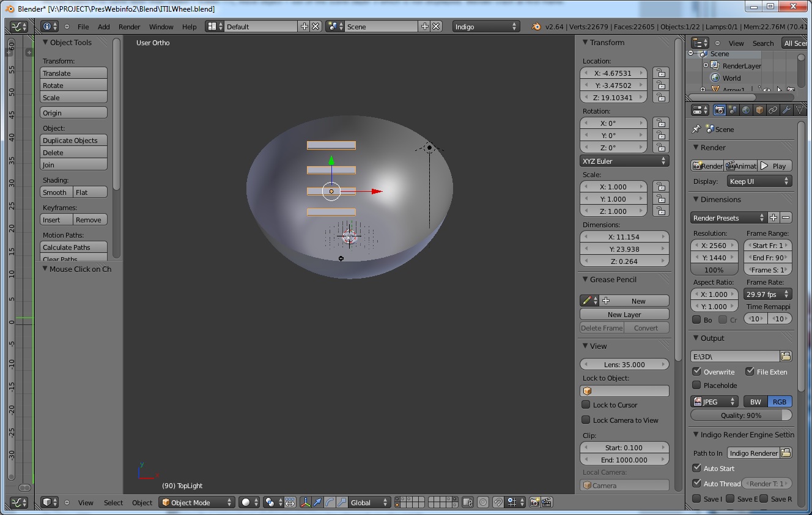Disable the Overwrite checkbox
The image size is (812, 515).
coord(697,371)
